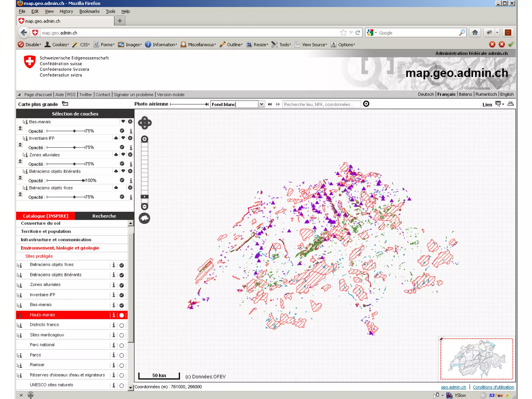Collapse Environnement, biologie et géologie category
Screen dimensions: 532x399
click(60, 248)
